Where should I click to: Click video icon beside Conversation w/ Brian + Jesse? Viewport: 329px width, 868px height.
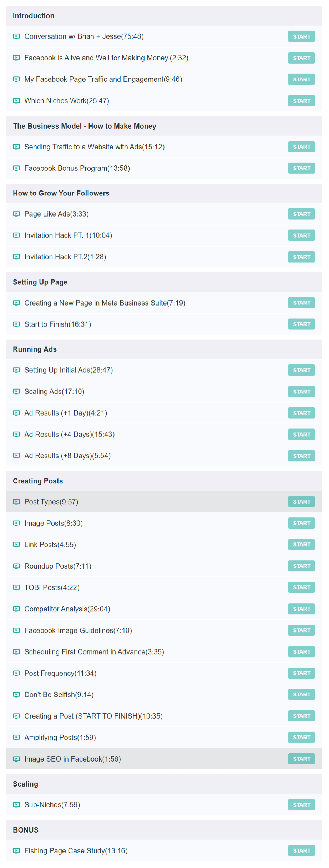point(16,36)
